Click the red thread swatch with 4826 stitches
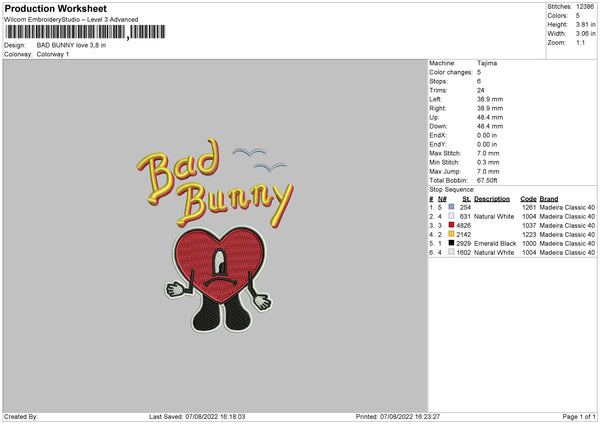The height and width of the screenshot is (424, 600). [x=452, y=225]
